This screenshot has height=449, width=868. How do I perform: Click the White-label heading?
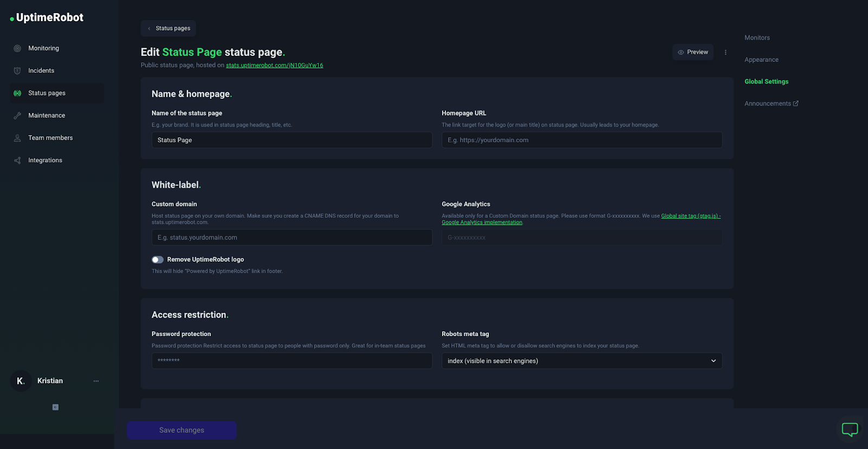pos(176,185)
